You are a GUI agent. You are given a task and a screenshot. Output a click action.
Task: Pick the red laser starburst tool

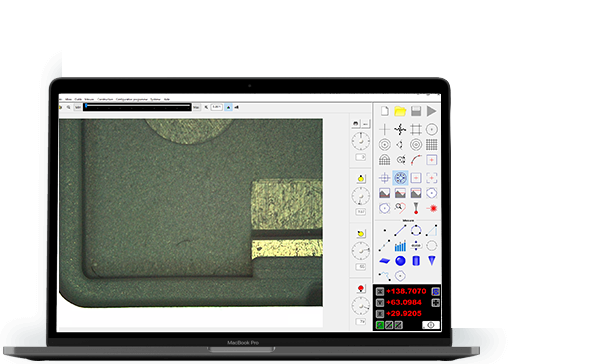click(432, 208)
